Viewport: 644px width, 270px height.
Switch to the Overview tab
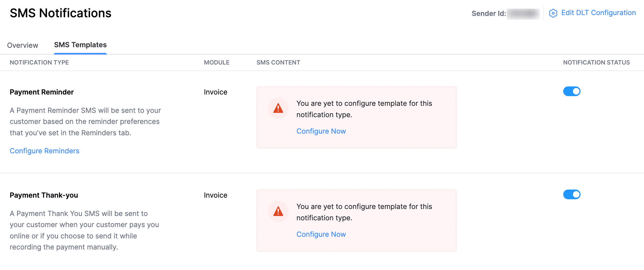tap(23, 45)
